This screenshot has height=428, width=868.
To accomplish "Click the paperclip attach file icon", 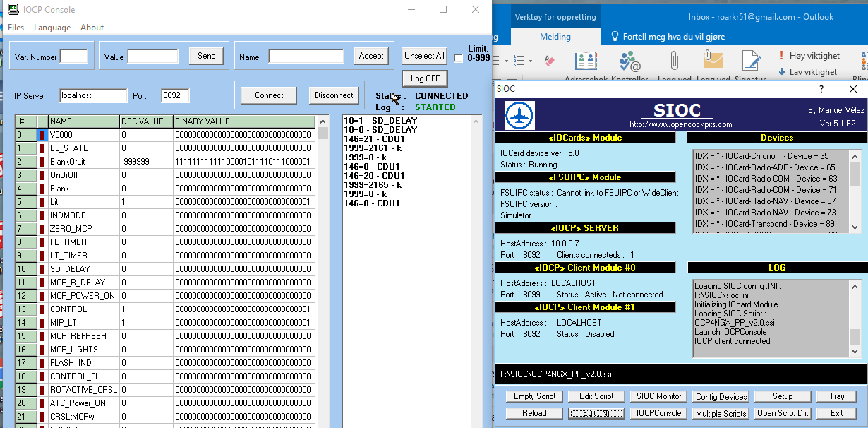I will (675, 61).
